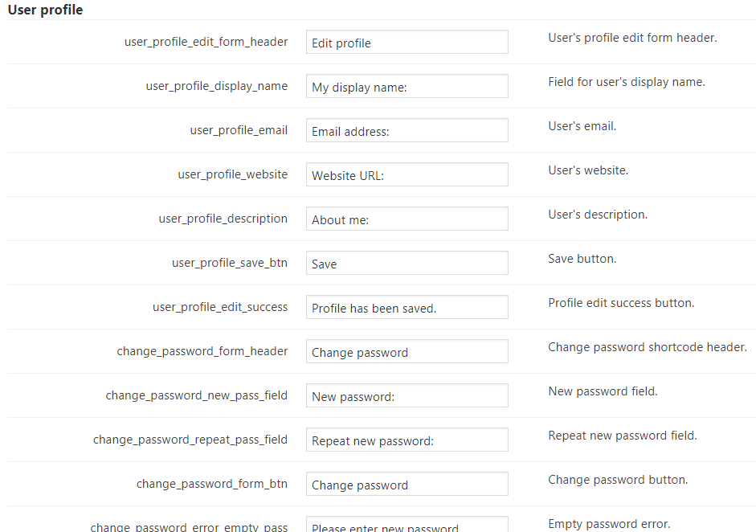
Task: Click the "User profile" section heading
Action: pyautogui.click(x=45, y=10)
